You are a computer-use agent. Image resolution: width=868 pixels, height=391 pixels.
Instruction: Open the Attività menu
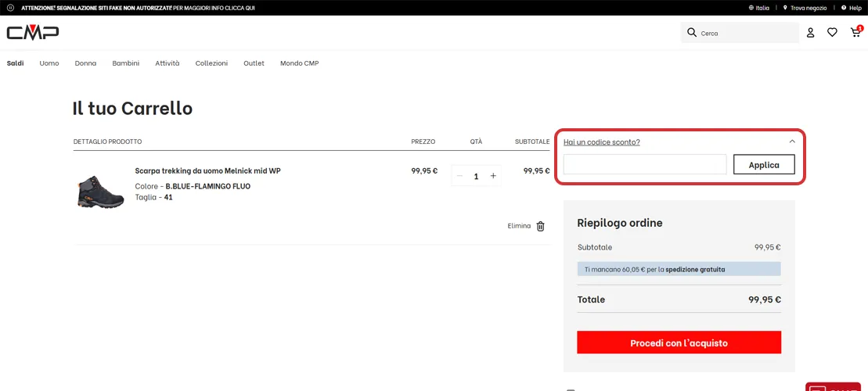point(167,63)
